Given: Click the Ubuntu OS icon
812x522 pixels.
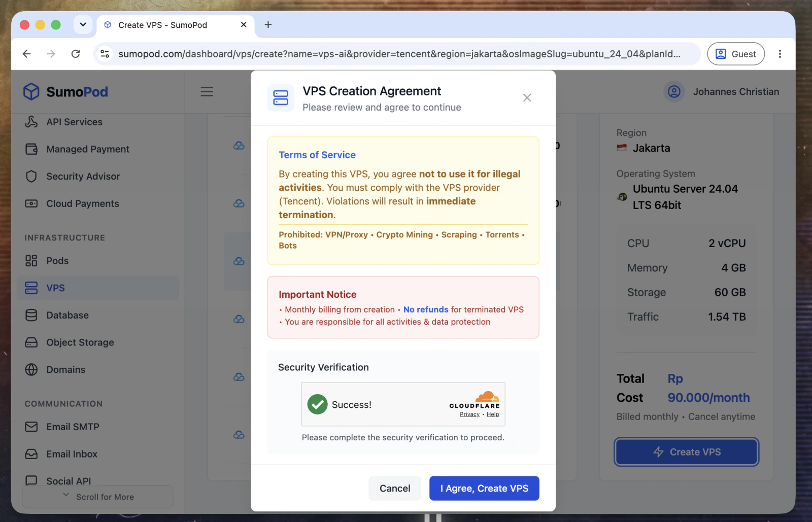Looking at the screenshot, I should pos(622,197).
